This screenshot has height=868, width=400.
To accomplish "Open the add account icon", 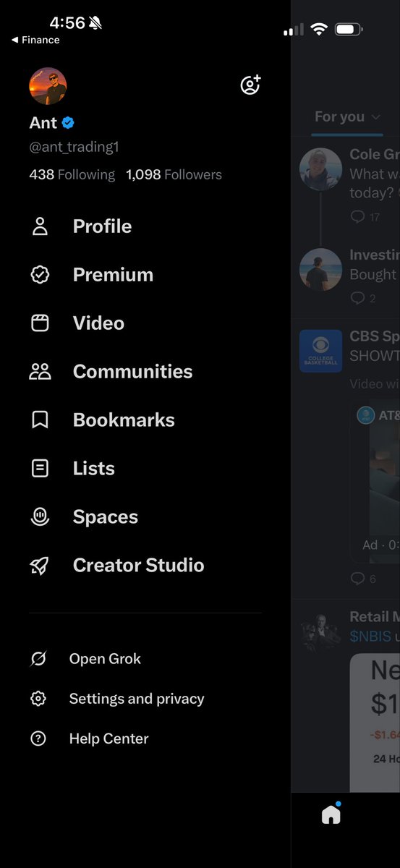I will tap(250, 85).
